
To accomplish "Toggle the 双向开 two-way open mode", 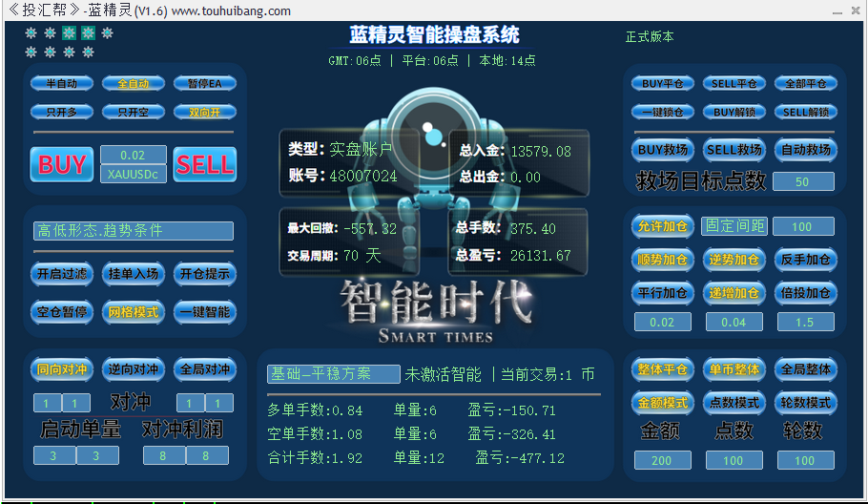I will tap(205, 112).
